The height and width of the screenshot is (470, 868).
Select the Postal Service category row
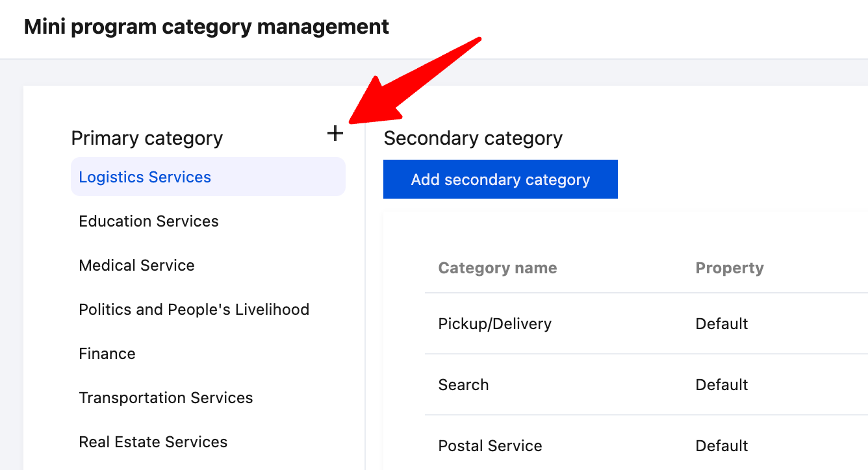click(x=490, y=446)
